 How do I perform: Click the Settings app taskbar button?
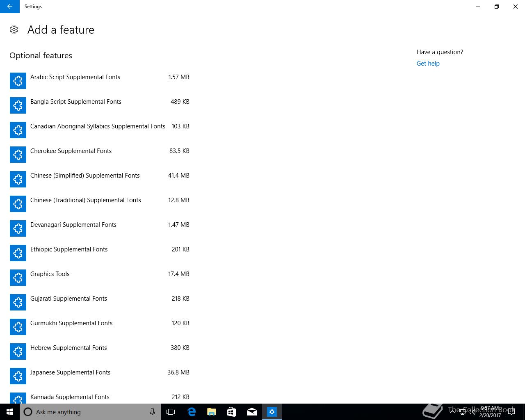click(272, 412)
